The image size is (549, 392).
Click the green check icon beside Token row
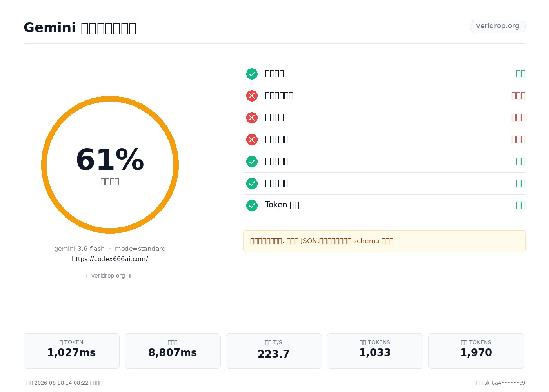click(x=252, y=205)
